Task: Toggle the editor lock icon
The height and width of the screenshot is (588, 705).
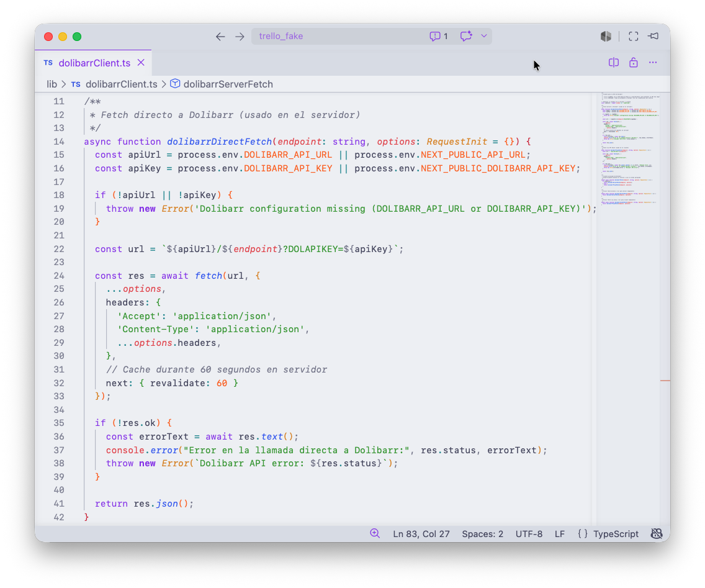Action: (x=634, y=63)
